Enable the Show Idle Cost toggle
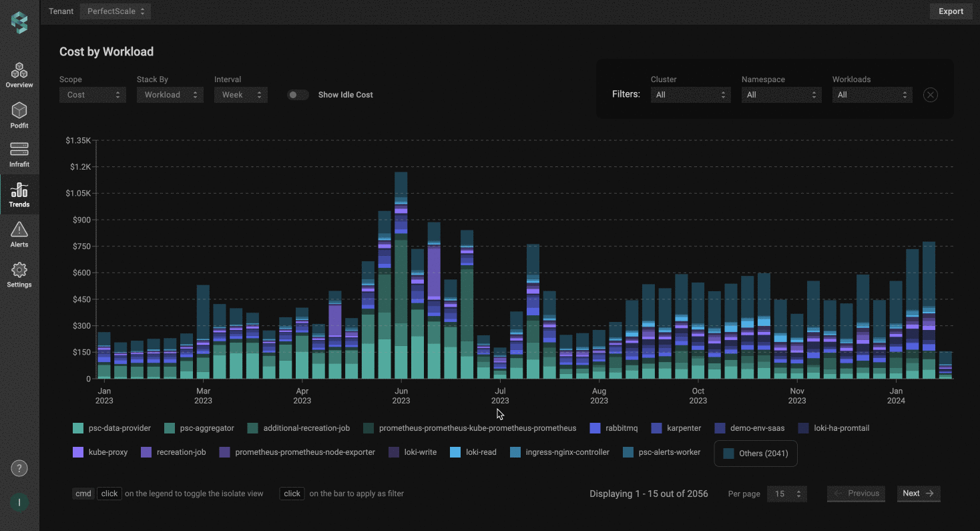The image size is (980, 531). [298, 95]
